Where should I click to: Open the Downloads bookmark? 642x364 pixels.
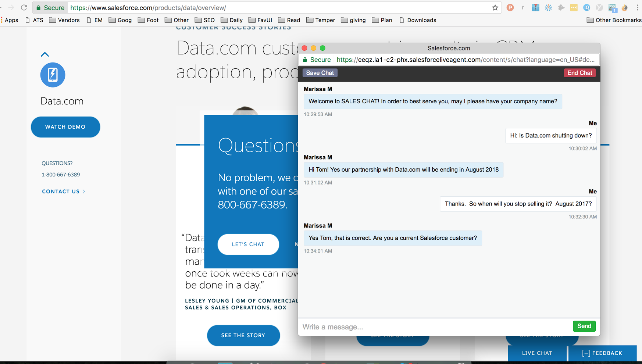point(418,20)
